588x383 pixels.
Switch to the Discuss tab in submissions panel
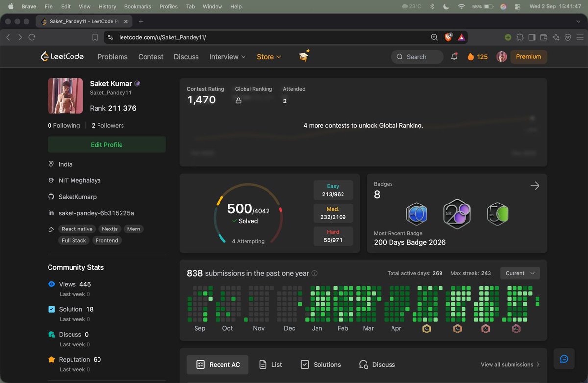377,364
